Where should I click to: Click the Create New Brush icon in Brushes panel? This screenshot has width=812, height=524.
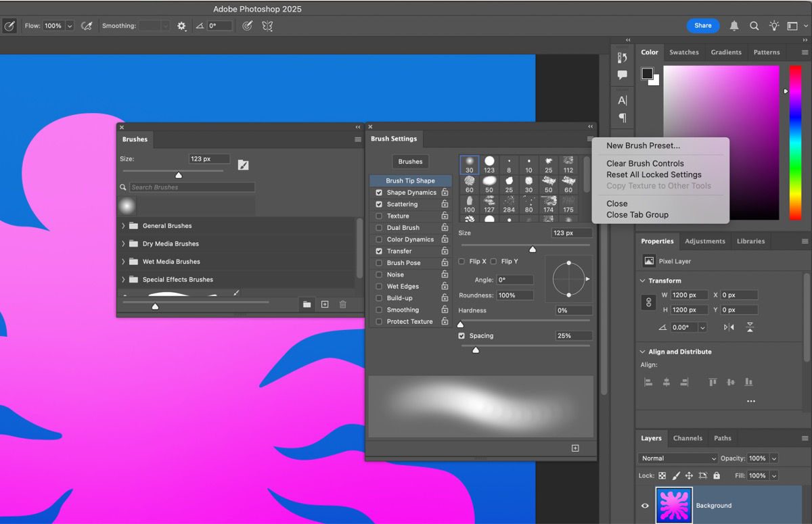325,304
